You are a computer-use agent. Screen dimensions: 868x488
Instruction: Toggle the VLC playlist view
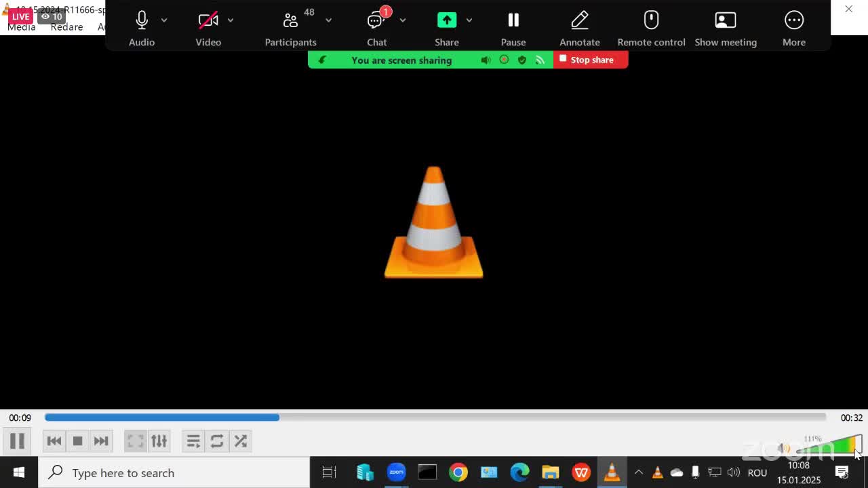(193, 441)
